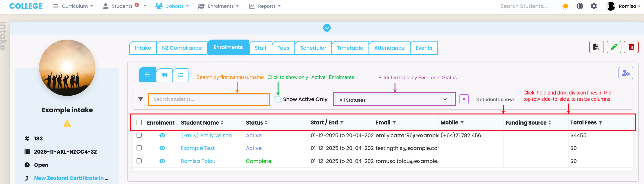The width and height of the screenshot is (644, 184).
Task: Tick the select-all checkbox in table header
Action: 139,122
